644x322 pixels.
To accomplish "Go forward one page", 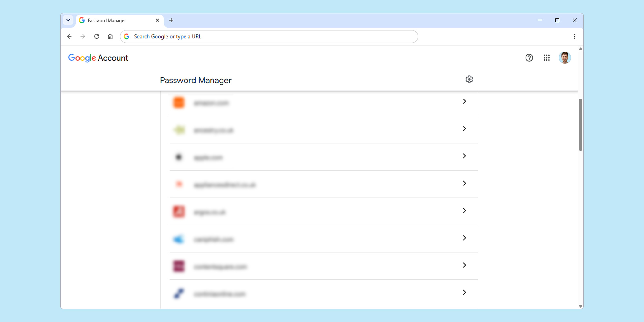I will [83, 36].
